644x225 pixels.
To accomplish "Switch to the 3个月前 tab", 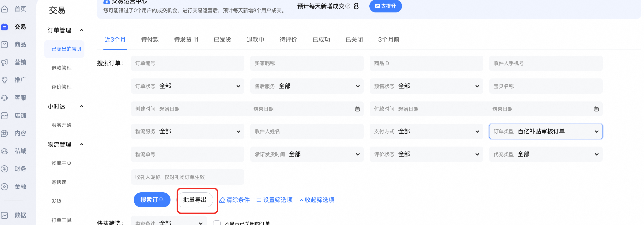I will click(x=389, y=39).
